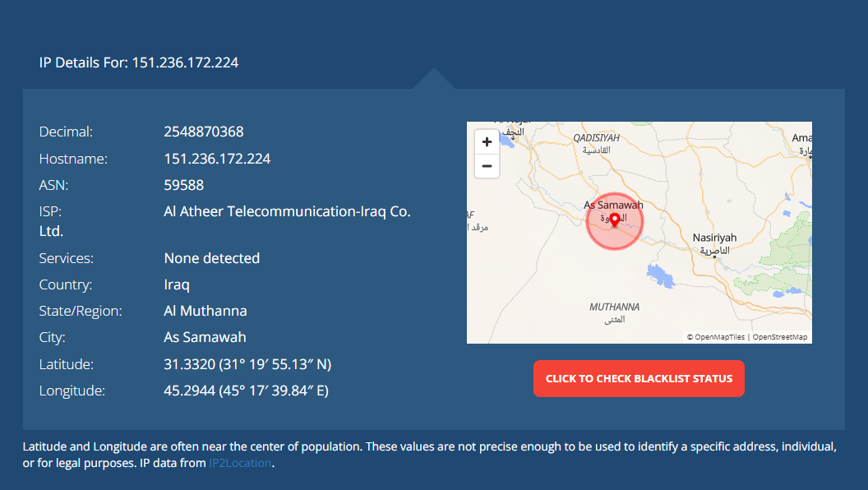Click the red accuracy circle on map
The image size is (868, 490).
point(615,221)
